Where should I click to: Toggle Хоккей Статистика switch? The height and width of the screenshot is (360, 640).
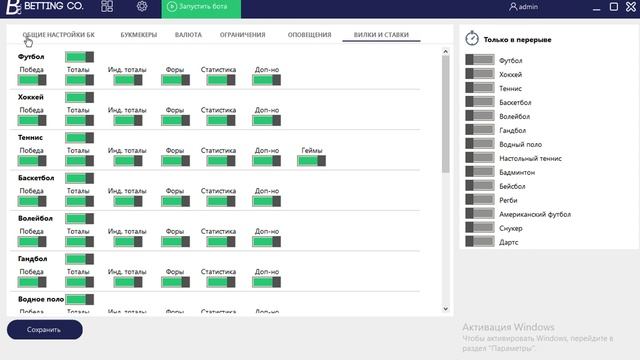pos(221,120)
